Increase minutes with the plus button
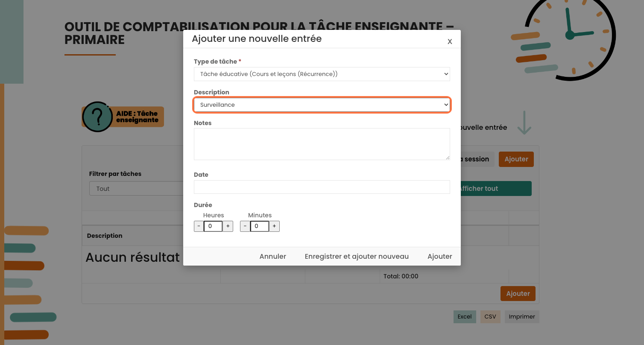The width and height of the screenshot is (644, 345). pyautogui.click(x=274, y=226)
